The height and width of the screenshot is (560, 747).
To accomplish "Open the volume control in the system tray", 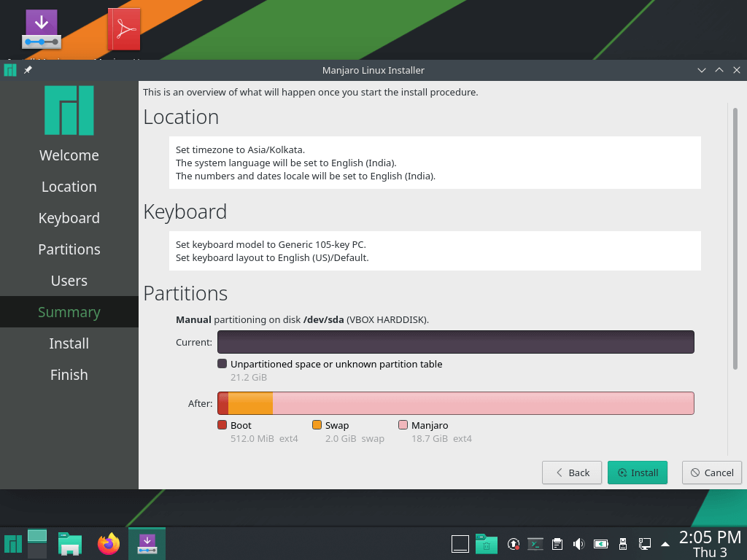I will click(x=578, y=544).
